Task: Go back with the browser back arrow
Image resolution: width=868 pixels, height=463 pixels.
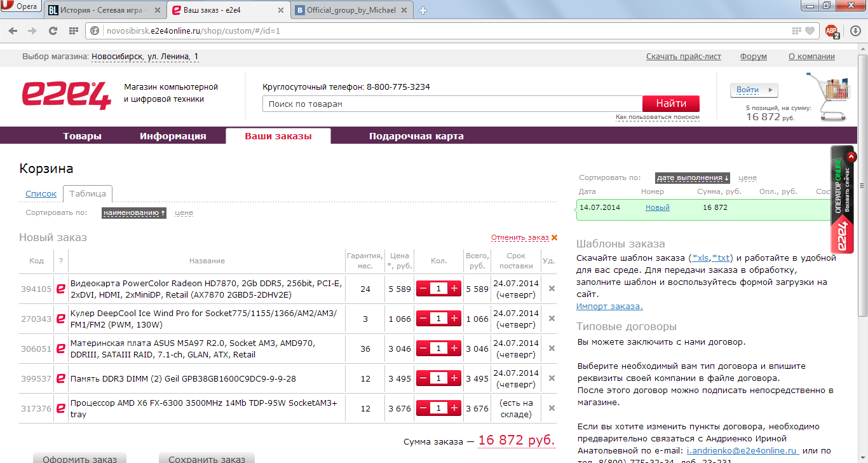Action: pyautogui.click(x=14, y=31)
